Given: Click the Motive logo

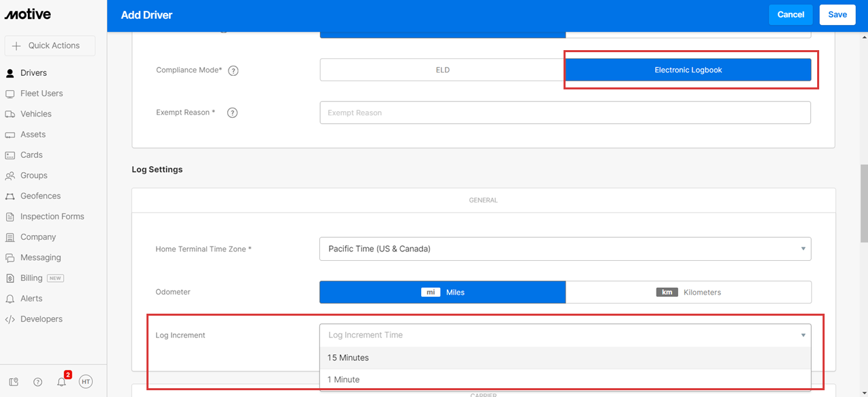Looking at the screenshot, I should [28, 14].
